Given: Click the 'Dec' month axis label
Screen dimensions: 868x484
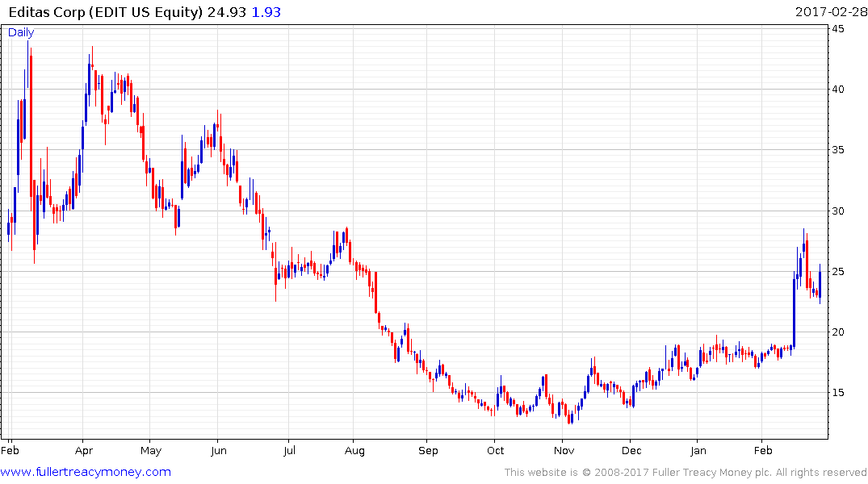Looking at the screenshot, I should click(631, 451).
